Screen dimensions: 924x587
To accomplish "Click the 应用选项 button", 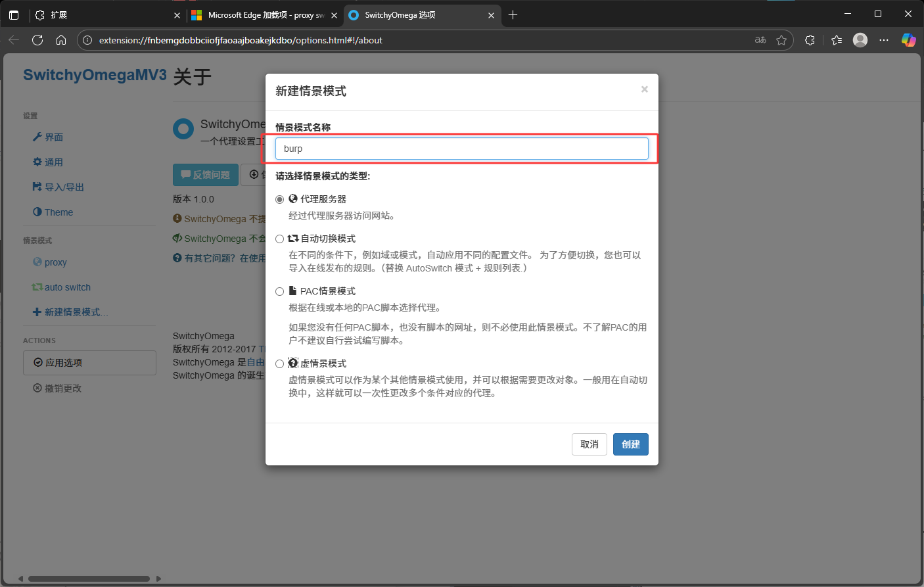I will (89, 363).
